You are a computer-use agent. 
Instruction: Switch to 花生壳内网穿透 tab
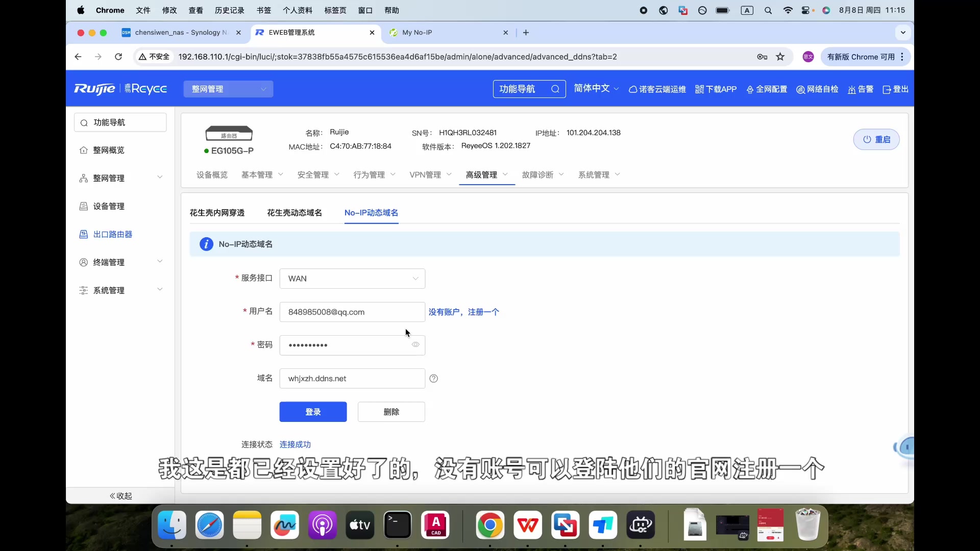[216, 213]
